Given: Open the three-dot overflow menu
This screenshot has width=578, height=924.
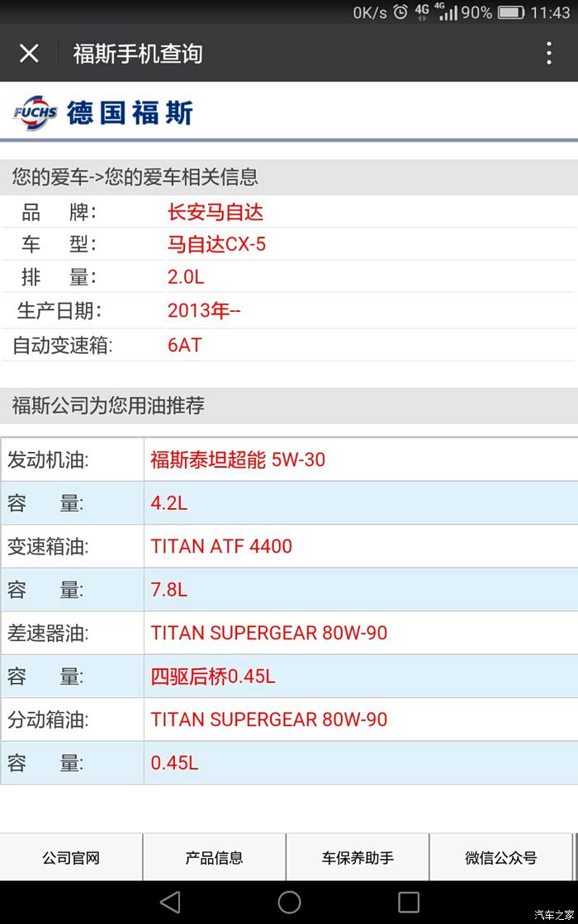Looking at the screenshot, I should pyautogui.click(x=549, y=54).
